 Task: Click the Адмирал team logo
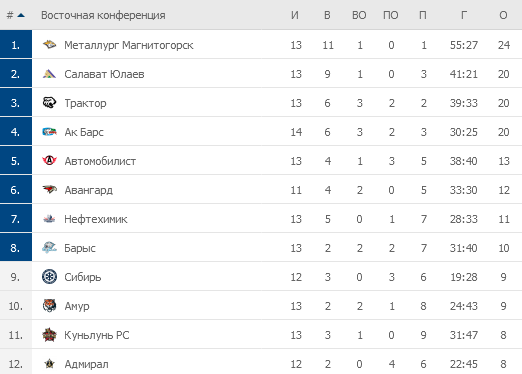pyautogui.click(x=49, y=364)
